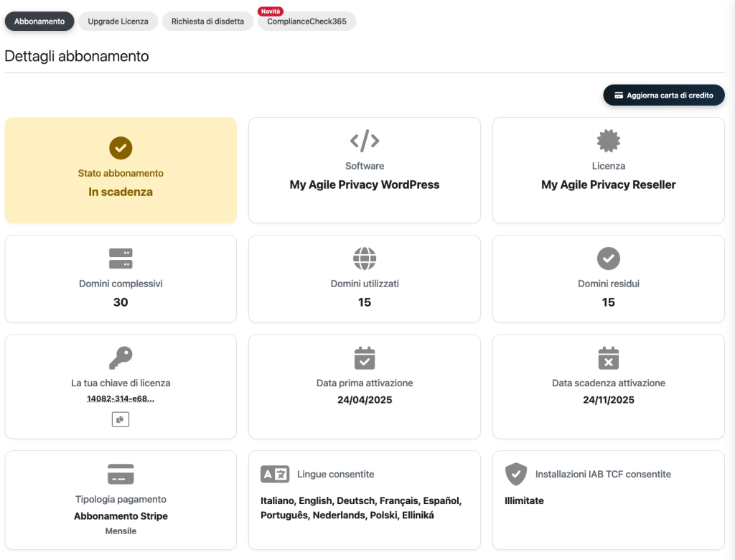735x560 pixels.
Task: Copy the license key with copy button
Action: click(121, 419)
